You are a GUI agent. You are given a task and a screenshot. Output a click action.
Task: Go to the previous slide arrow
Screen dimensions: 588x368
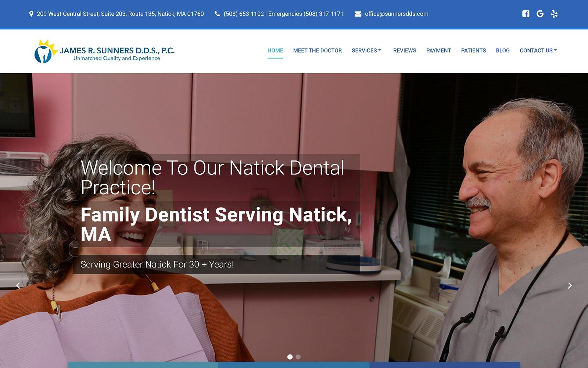[18, 285]
